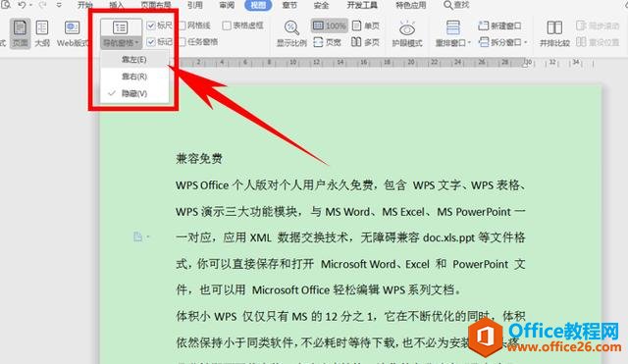
Task: Enable the 任务窗格 task pane checkbox
Action: coord(183,41)
